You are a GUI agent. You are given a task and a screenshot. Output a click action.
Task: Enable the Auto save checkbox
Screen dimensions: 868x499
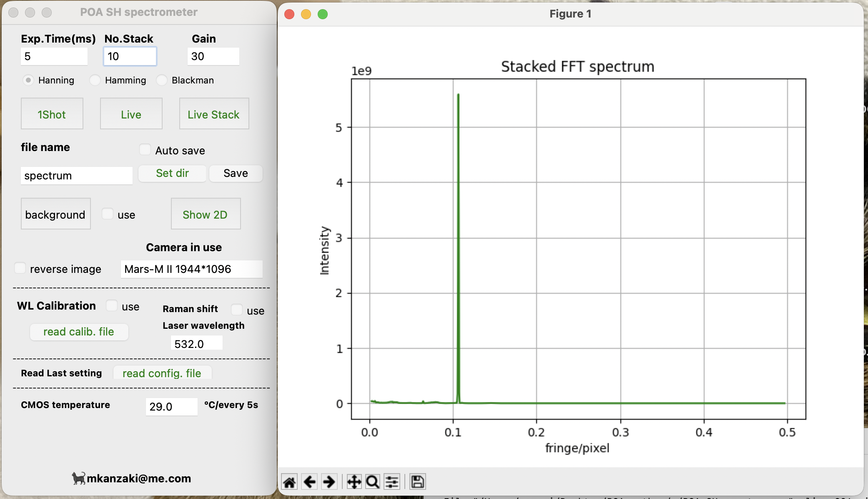click(145, 150)
